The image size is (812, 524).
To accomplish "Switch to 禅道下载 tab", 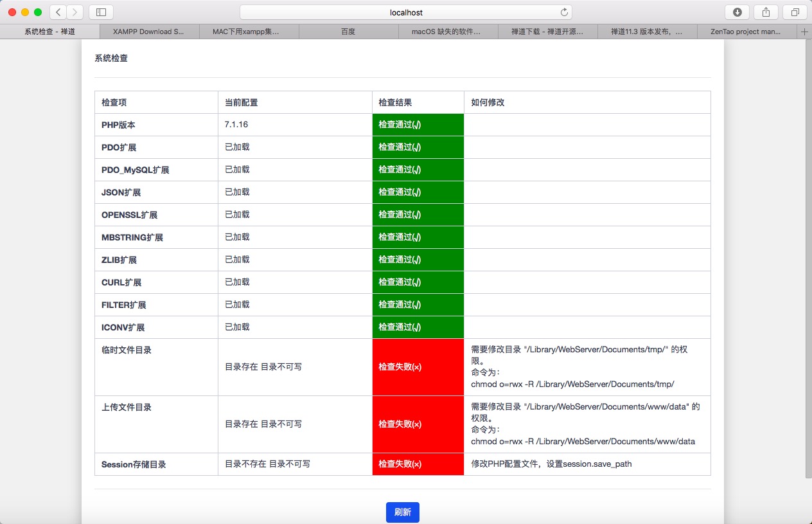I will (547, 32).
